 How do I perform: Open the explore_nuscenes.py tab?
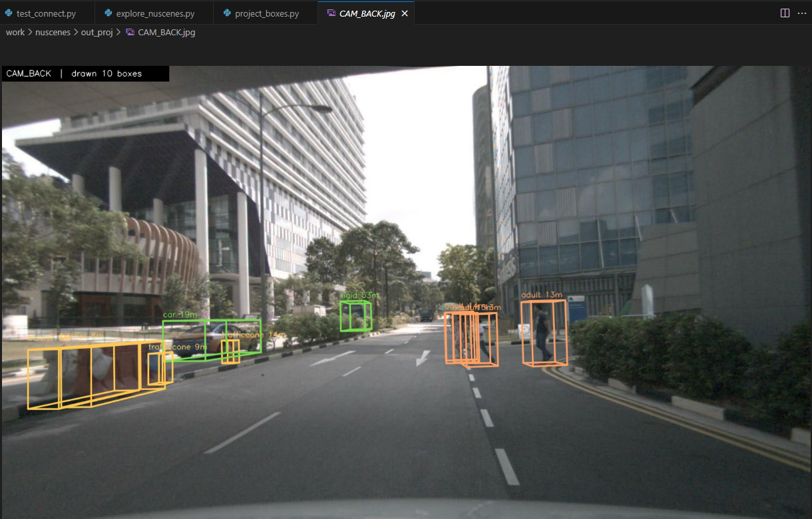click(x=153, y=13)
